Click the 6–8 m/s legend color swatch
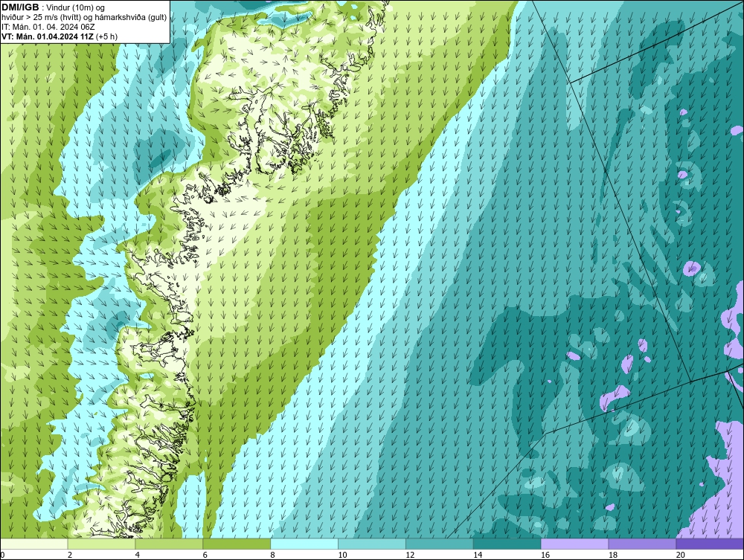This screenshot has width=744, height=560. pyautogui.click(x=237, y=544)
